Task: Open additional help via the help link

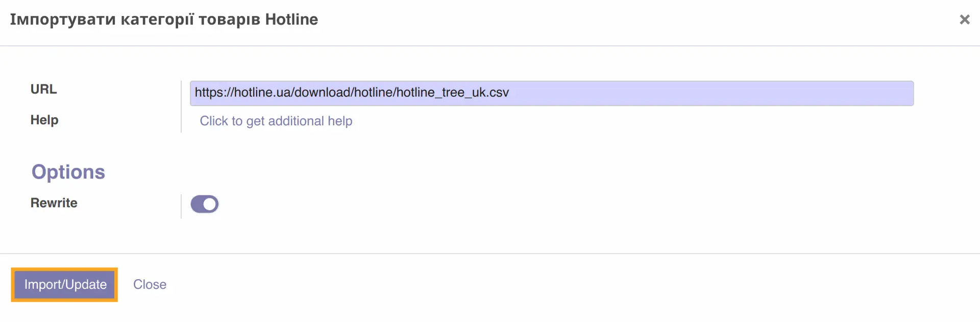Action: pos(276,121)
